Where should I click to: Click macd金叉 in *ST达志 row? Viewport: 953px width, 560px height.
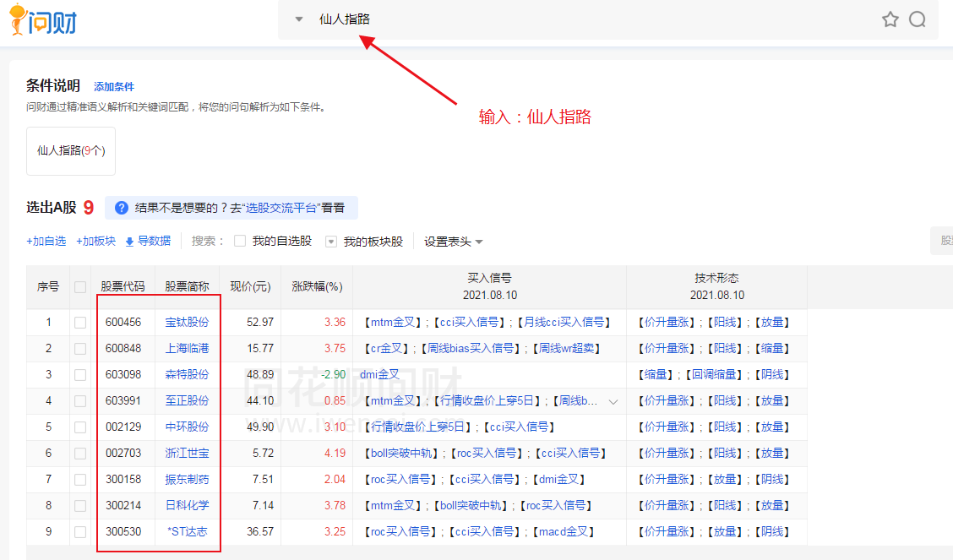coord(564,530)
